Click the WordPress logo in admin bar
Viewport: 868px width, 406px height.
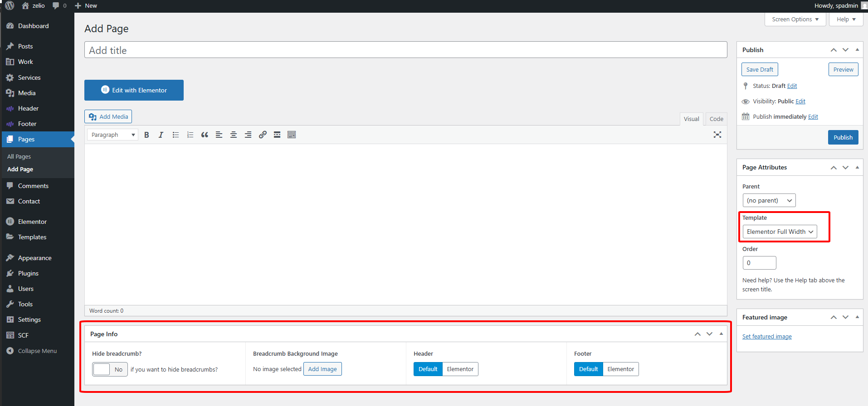(10, 5)
